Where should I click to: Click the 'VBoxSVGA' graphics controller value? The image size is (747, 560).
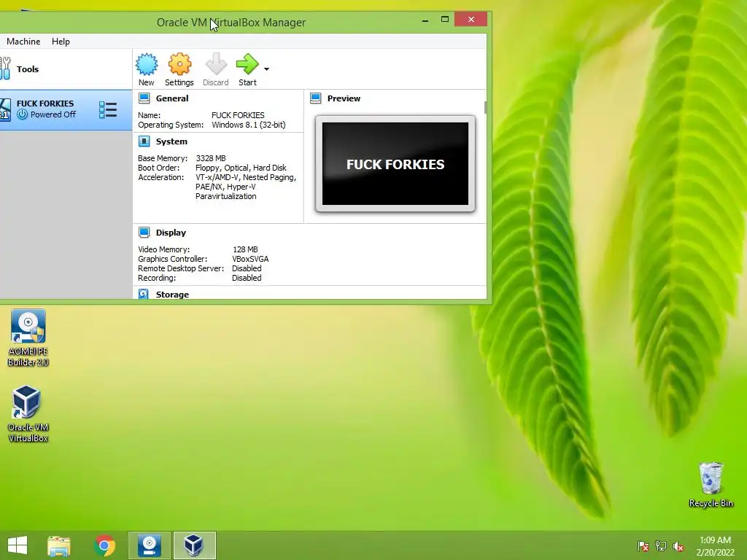tap(250, 259)
